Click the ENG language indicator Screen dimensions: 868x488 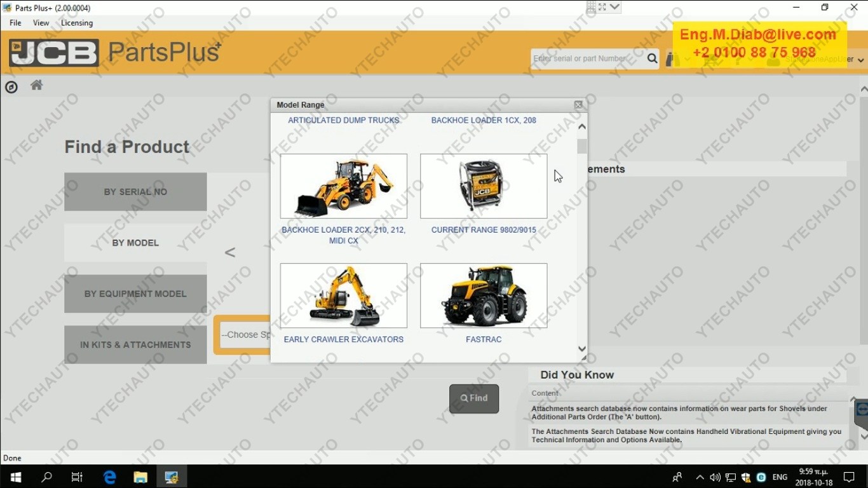pos(780,477)
